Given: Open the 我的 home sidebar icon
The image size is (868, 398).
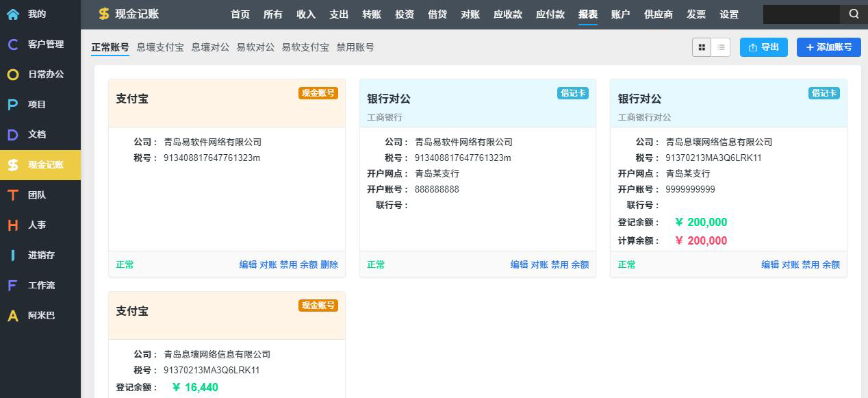Looking at the screenshot, I should click(x=13, y=14).
